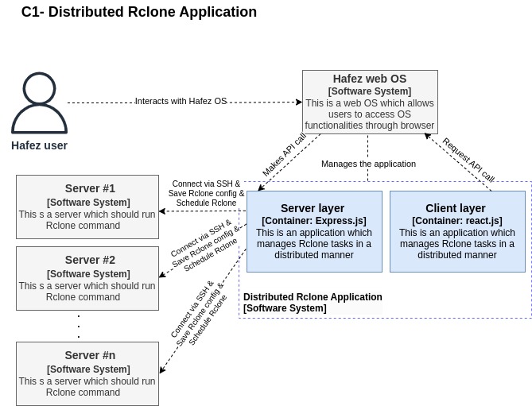Click the Connect via SSH label pointing to Server #1

[206, 193]
